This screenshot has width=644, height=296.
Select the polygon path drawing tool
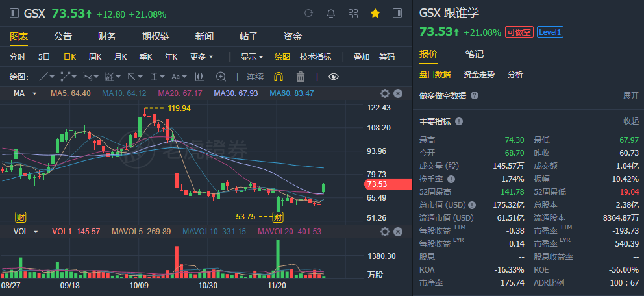tap(66, 77)
